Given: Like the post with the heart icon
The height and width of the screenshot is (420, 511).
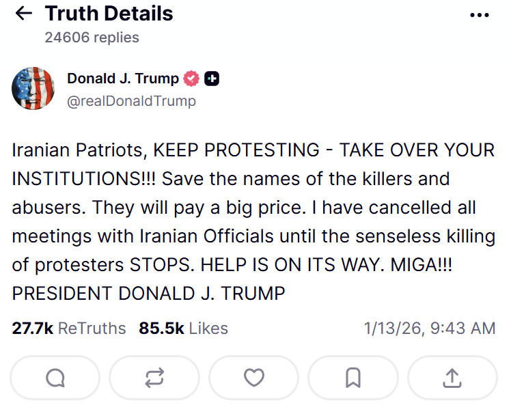Looking at the screenshot, I should pyautogui.click(x=254, y=378).
